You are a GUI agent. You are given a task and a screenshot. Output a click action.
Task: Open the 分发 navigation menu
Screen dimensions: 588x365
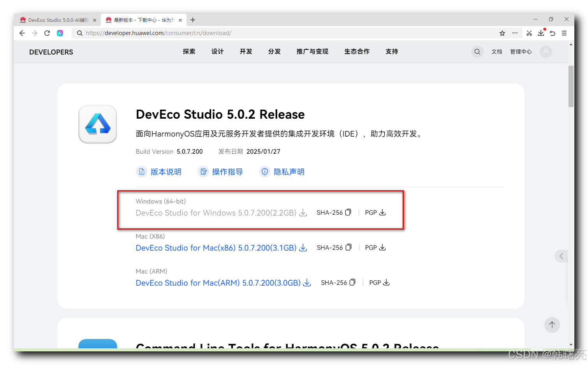(x=275, y=51)
